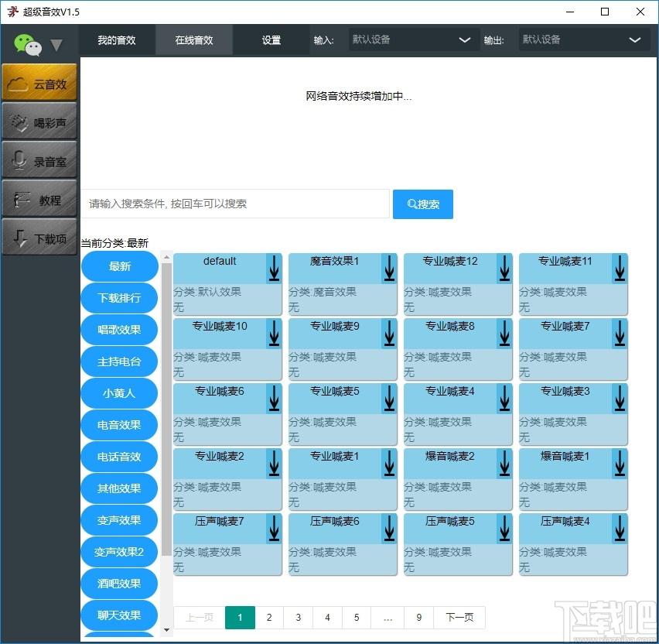Click 下一页 next page button
Screen dimensions: 659x644
click(x=459, y=618)
